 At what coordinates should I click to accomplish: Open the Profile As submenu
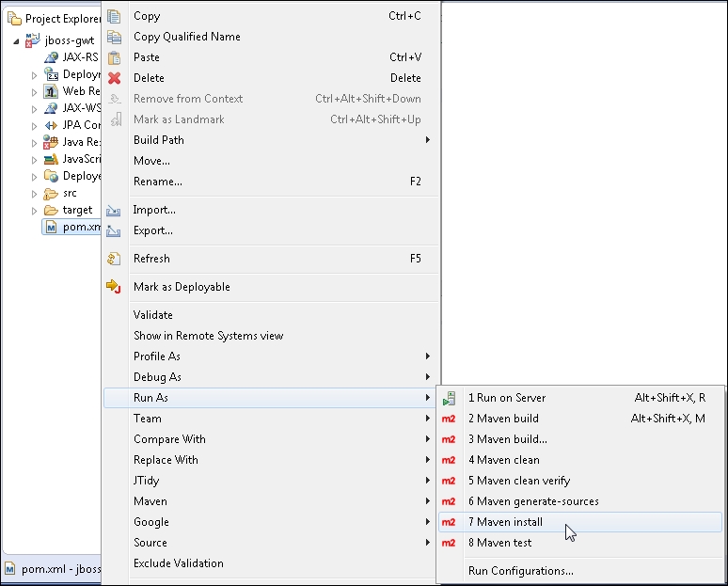pos(271,356)
